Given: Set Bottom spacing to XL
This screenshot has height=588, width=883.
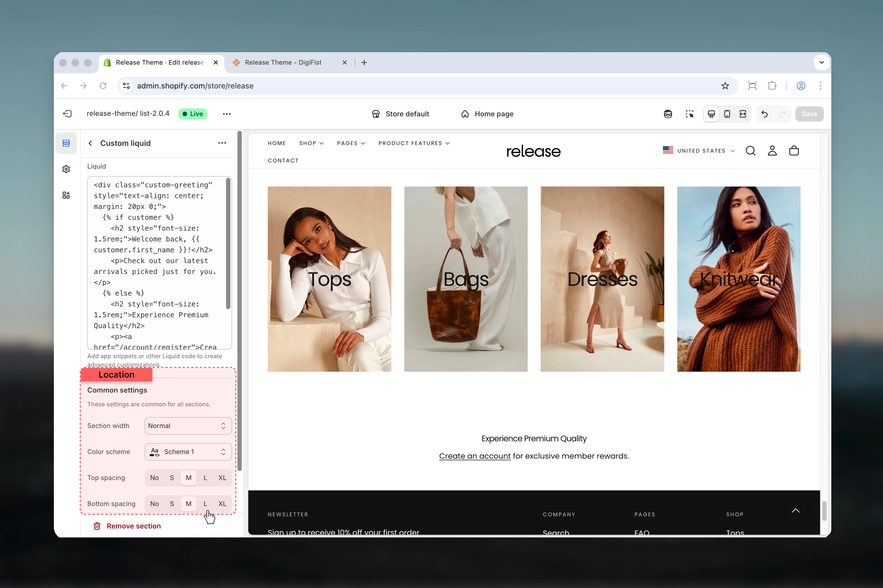Looking at the screenshot, I should pyautogui.click(x=222, y=504).
